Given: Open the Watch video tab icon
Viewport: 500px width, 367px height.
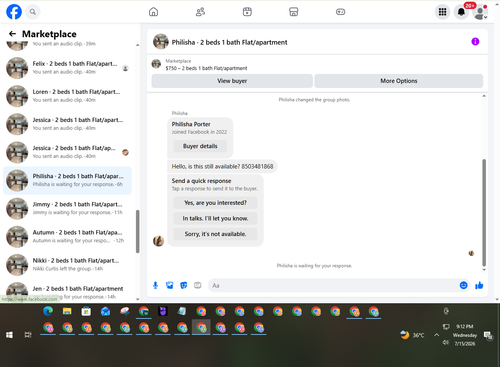Looking at the screenshot, I should click(247, 12).
